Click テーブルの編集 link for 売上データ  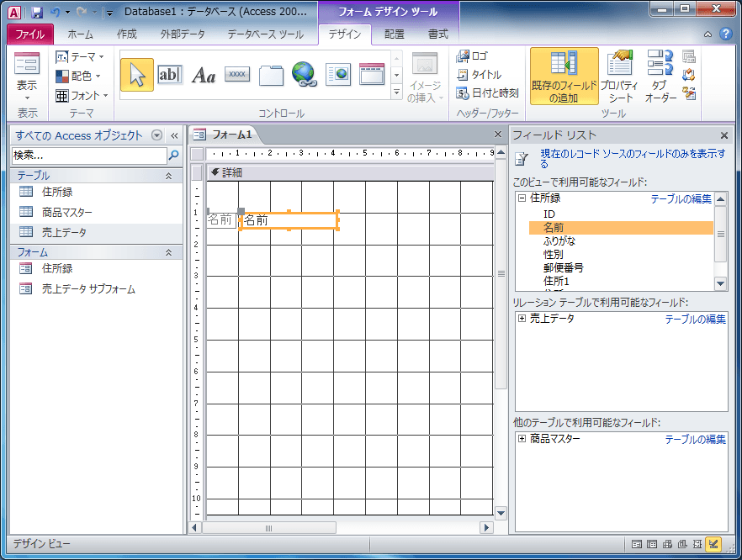(695, 320)
